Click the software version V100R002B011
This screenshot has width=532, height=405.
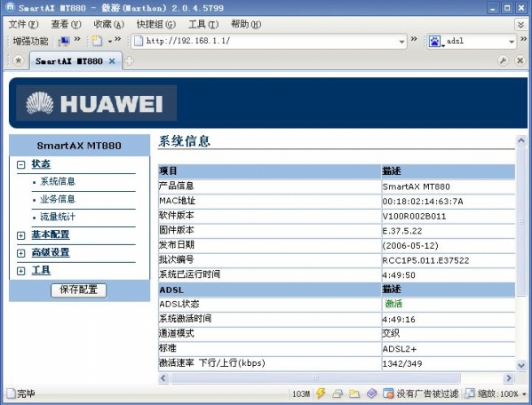(x=414, y=217)
